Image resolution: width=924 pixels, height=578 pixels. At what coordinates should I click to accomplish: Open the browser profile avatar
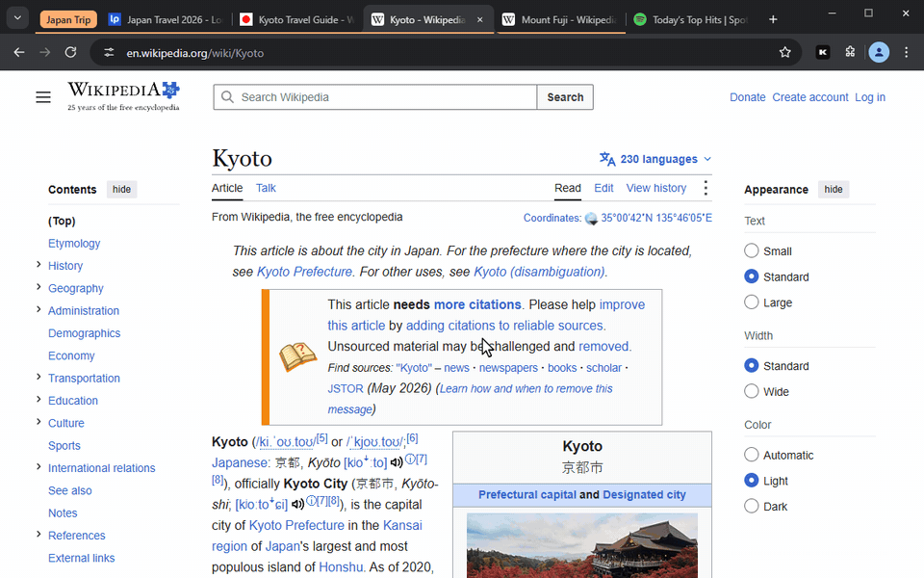(x=879, y=52)
